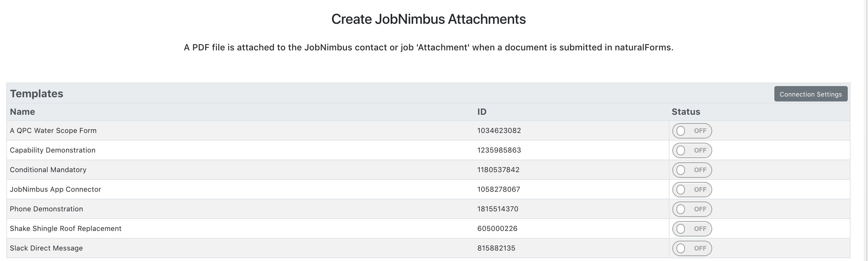This screenshot has width=868, height=261.
Task: Enable Slack Direct Message toggle
Action: [692, 248]
